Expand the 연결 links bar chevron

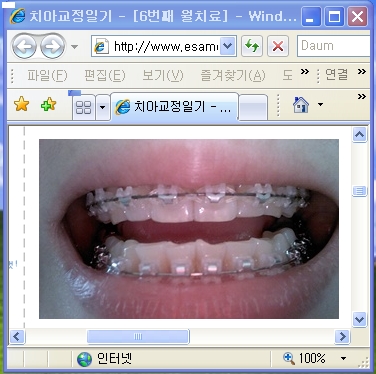click(362, 71)
